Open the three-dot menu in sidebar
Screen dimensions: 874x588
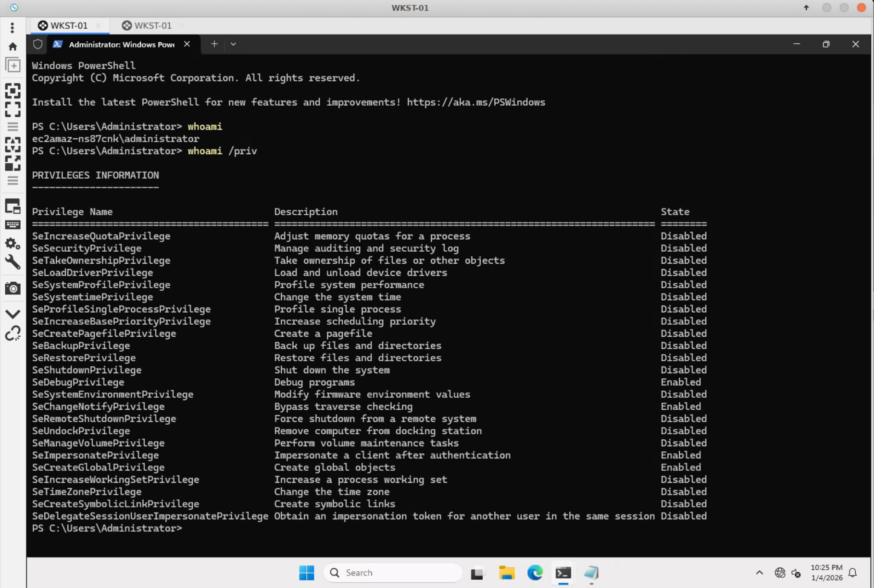point(12,28)
